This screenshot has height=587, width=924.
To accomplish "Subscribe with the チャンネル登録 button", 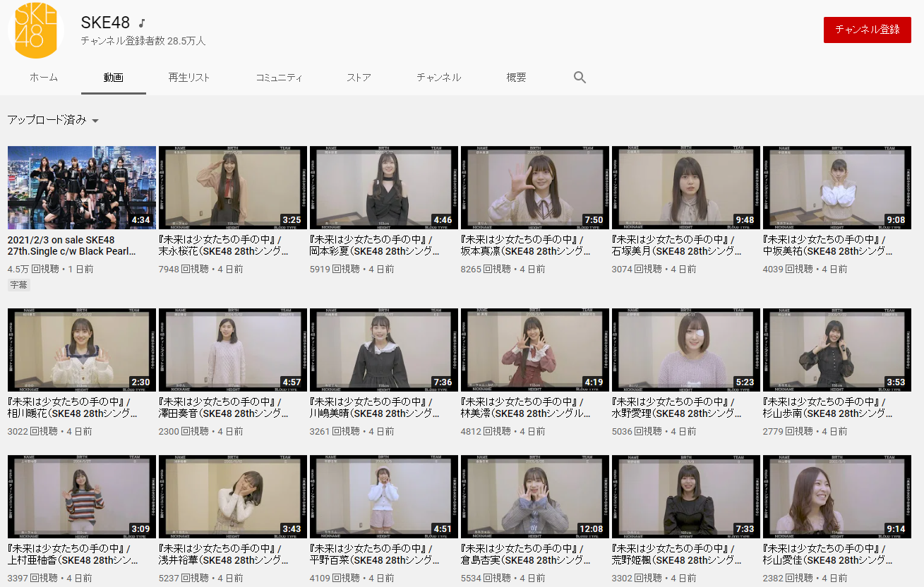I will (x=868, y=30).
